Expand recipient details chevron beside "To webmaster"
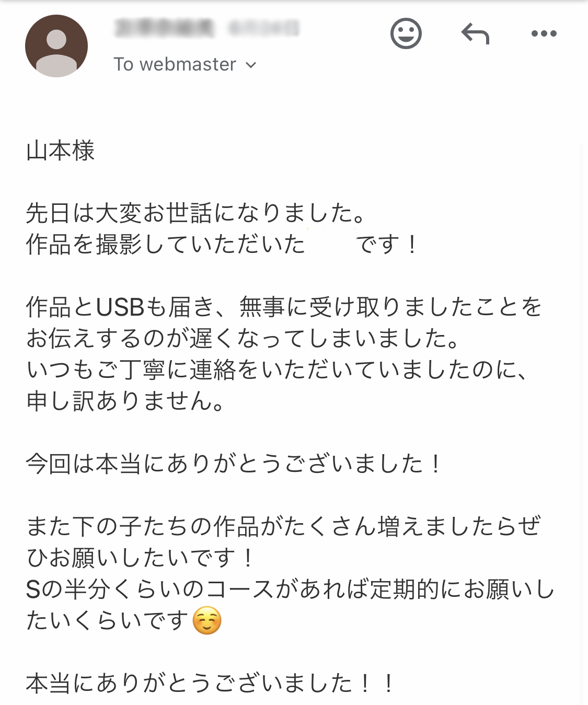This screenshot has width=588, height=705. point(251,65)
